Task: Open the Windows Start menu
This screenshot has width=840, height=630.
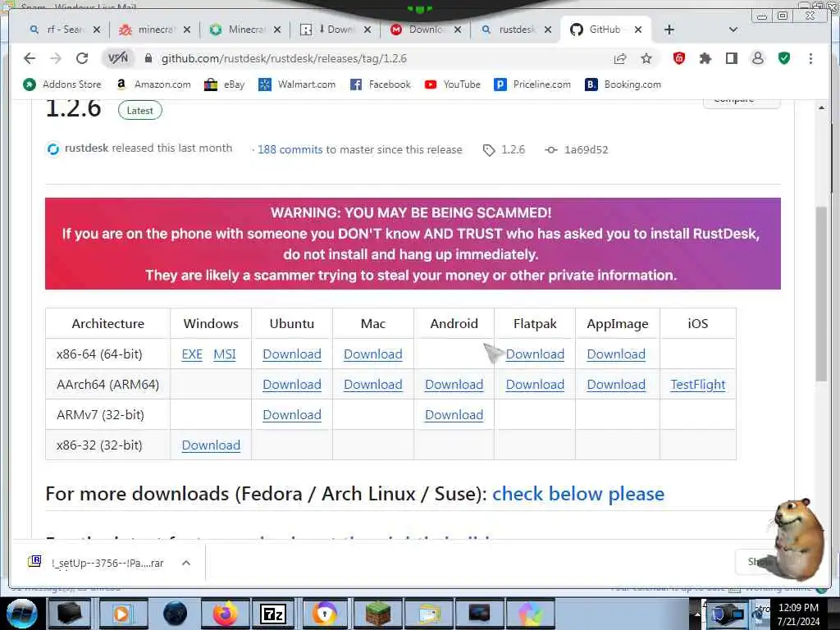Action: click(21, 614)
